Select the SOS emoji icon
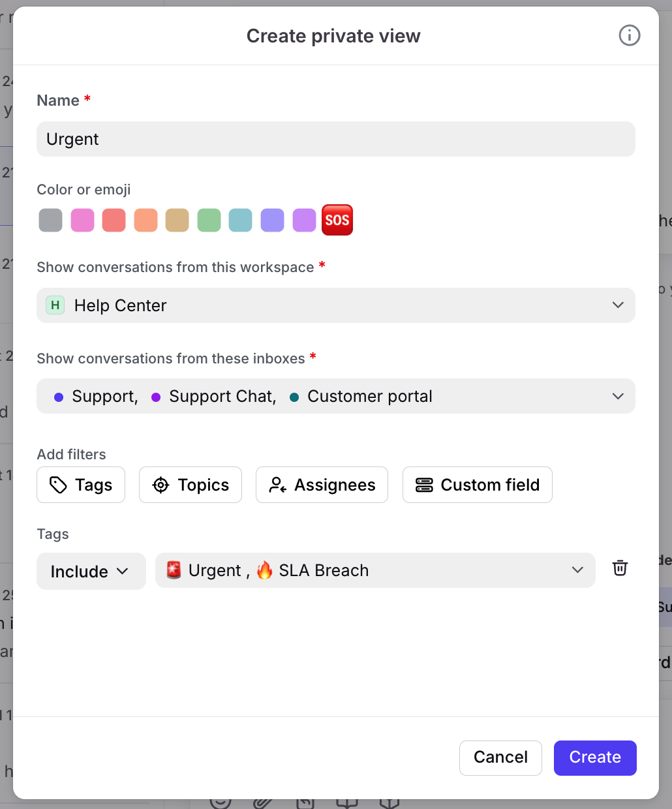Screen dimensions: 672x809 (337, 220)
